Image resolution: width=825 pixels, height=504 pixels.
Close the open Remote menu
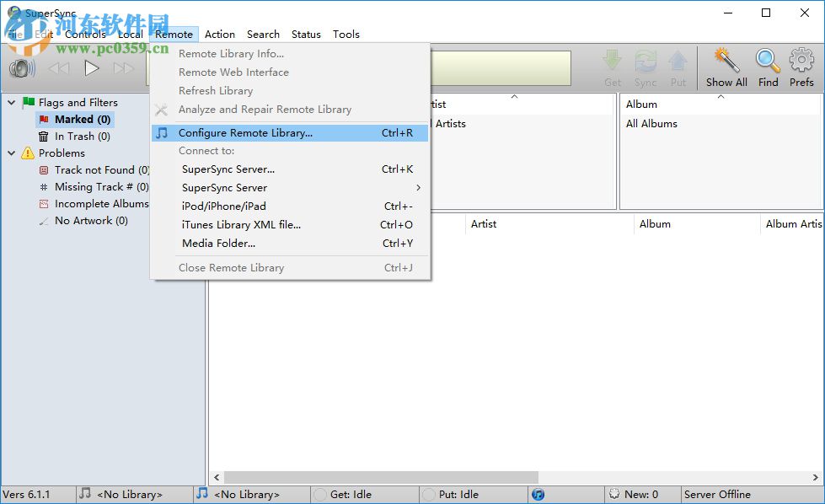click(174, 35)
